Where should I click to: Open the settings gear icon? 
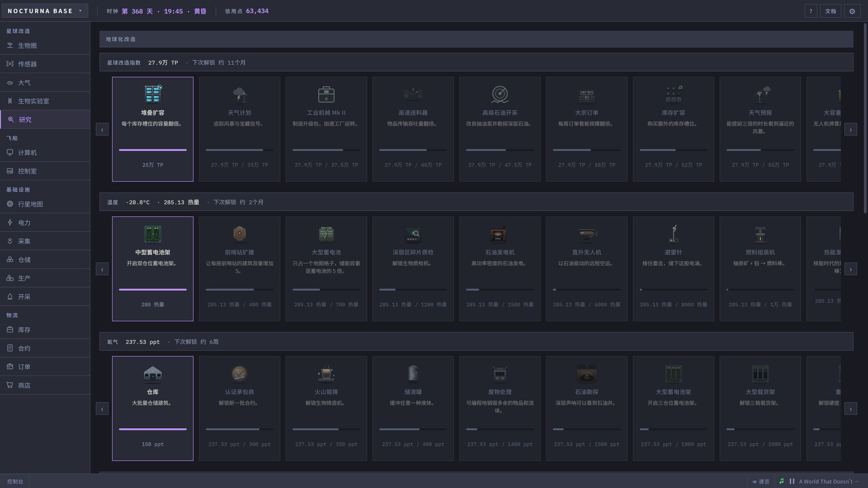tap(852, 11)
